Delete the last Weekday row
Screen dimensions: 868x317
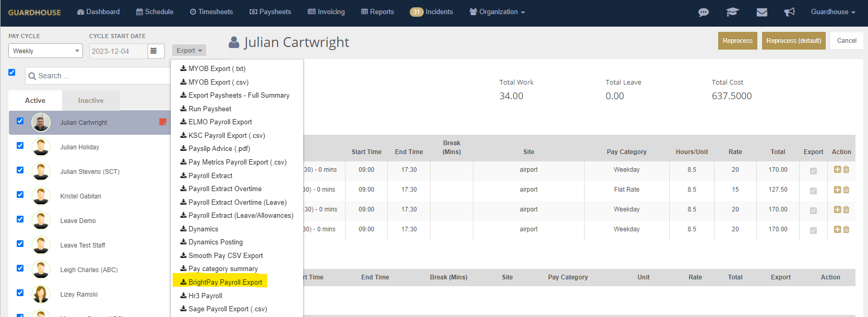pyautogui.click(x=846, y=229)
